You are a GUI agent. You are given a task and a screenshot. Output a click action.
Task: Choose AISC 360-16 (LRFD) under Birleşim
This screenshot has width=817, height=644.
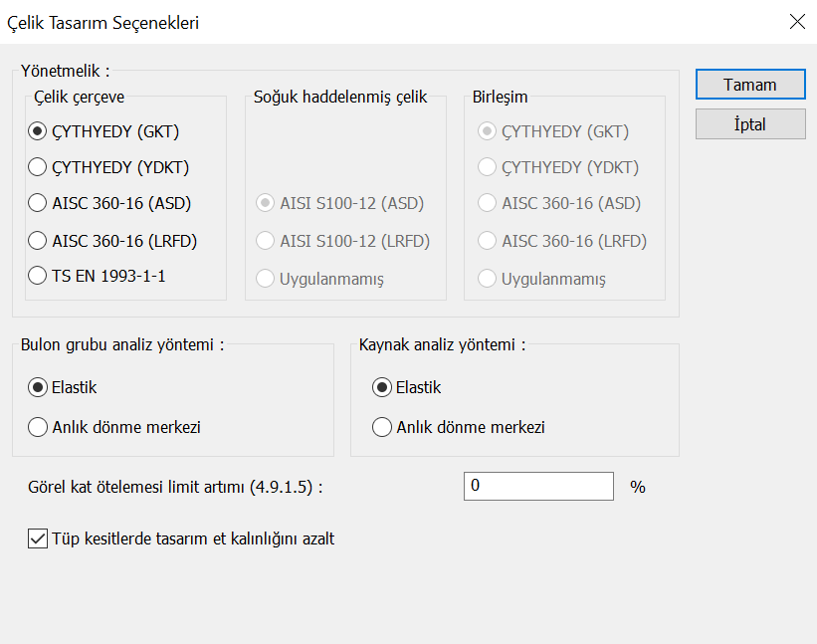click(488, 240)
